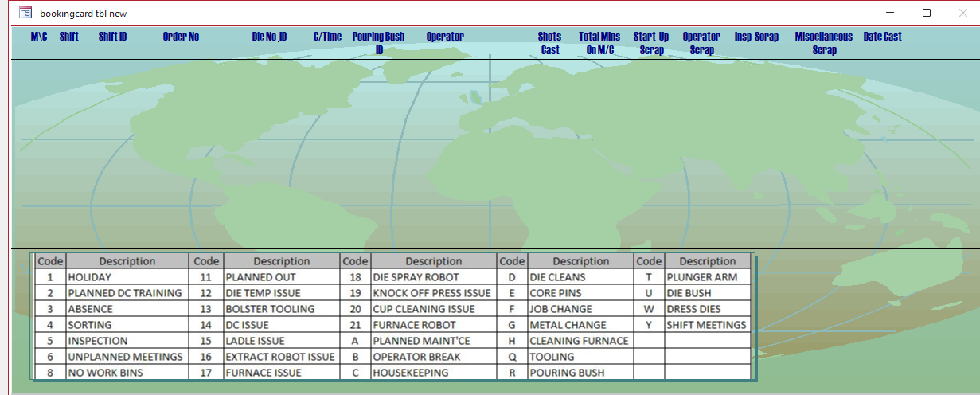Click the SHIFT MEETINGS cell

pyautogui.click(x=708, y=325)
